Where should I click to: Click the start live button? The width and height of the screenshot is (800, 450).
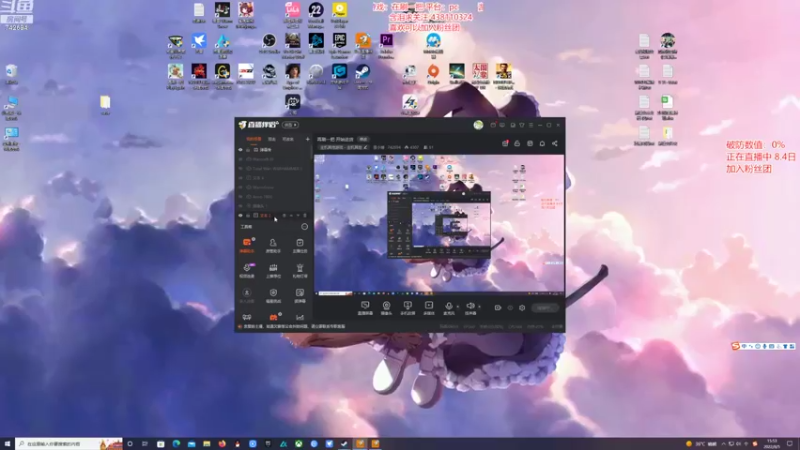click(545, 308)
